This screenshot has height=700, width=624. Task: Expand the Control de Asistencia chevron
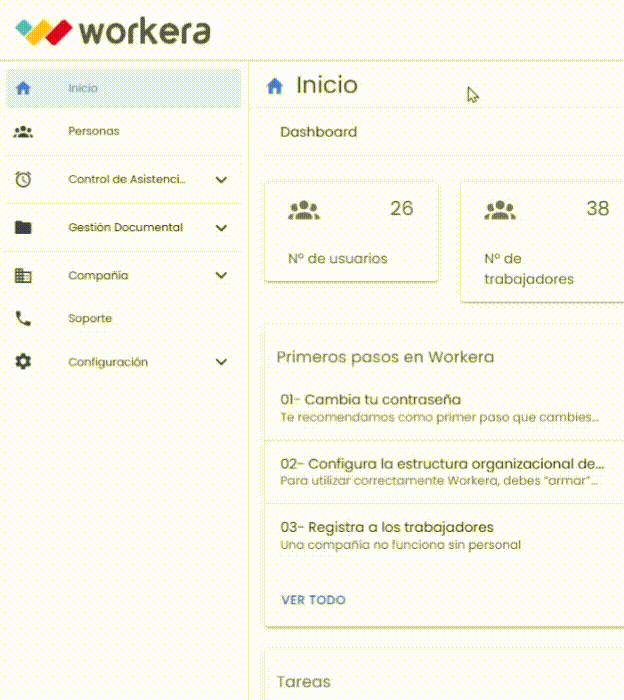221,180
